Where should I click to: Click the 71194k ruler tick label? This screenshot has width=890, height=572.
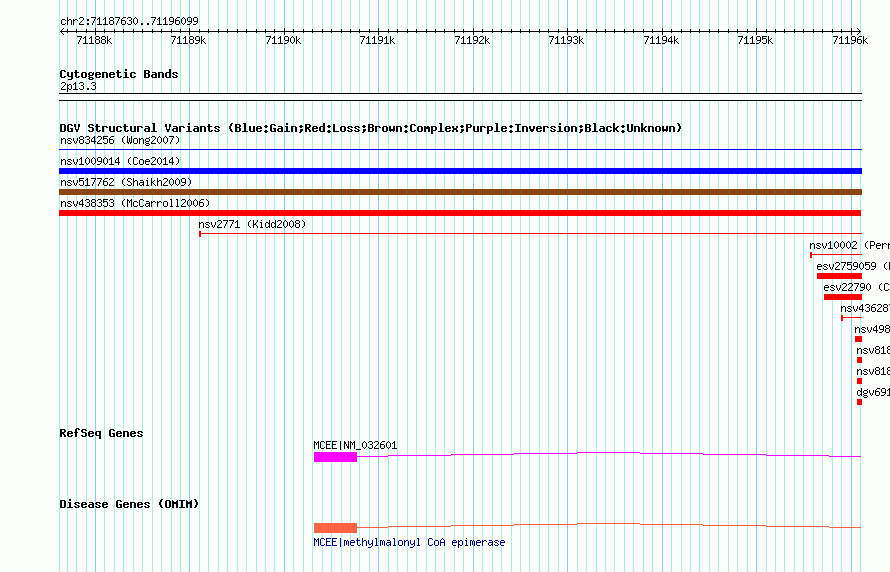pos(661,40)
